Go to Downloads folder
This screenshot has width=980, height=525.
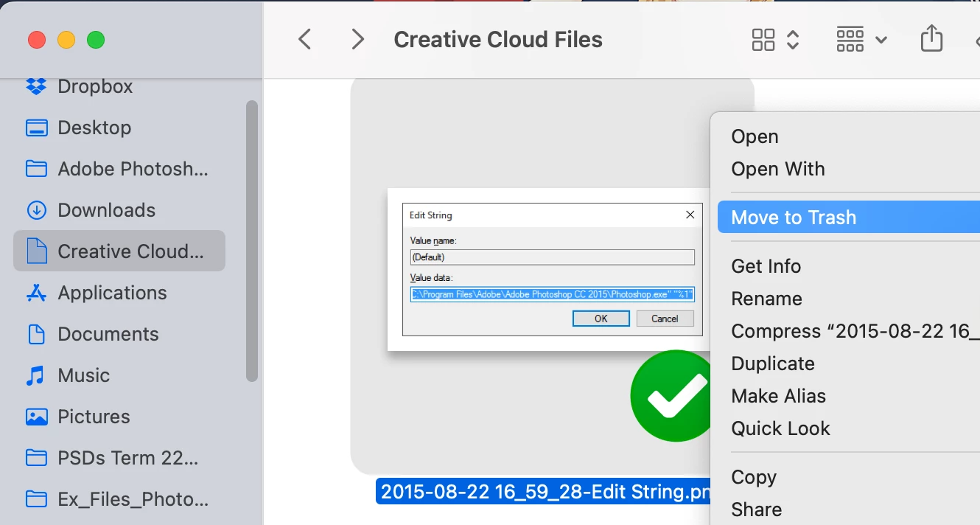(107, 210)
